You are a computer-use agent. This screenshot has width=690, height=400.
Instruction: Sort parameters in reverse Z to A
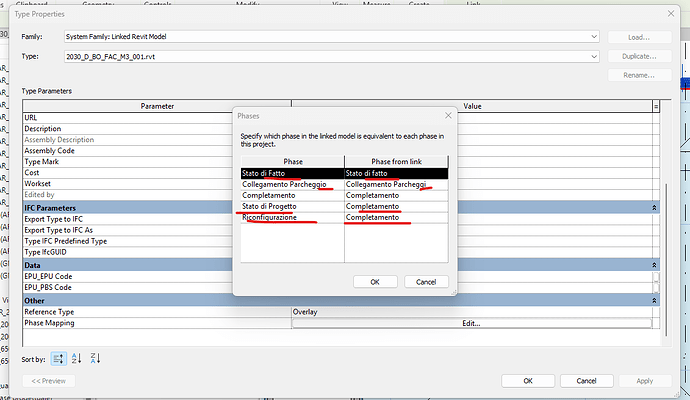tap(96, 358)
